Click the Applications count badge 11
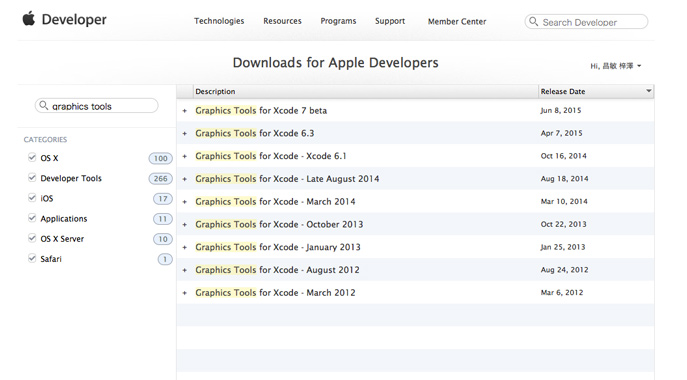 tap(163, 219)
